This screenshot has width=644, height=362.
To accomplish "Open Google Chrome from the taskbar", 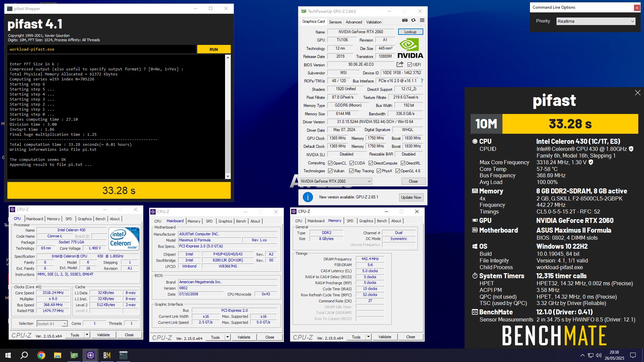I will [x=41, y=355].
